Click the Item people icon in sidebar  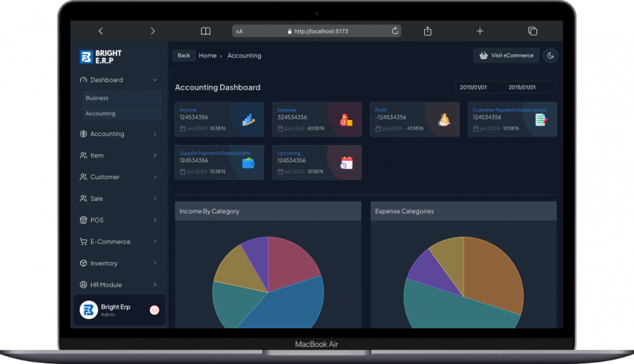pos(83,155)
